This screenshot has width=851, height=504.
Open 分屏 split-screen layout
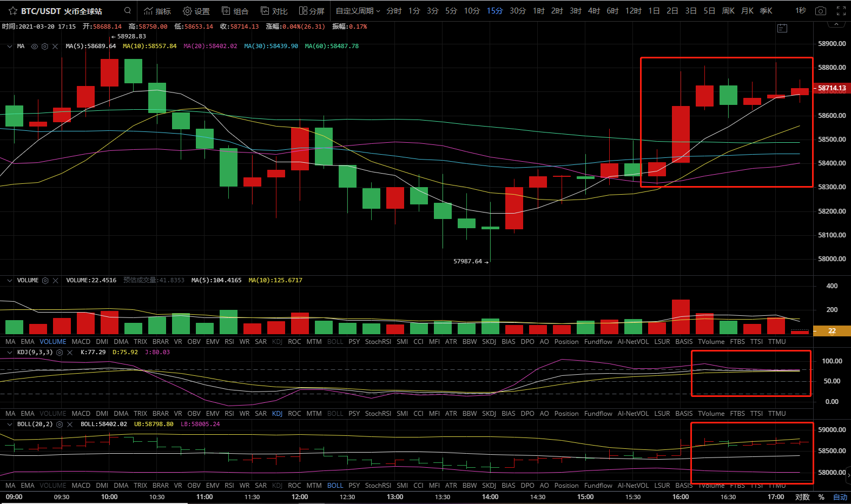tap(312, 11)
